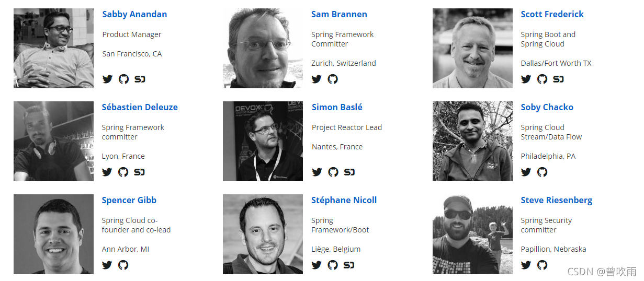
Task: Click Scott Frederick's Twitter icon
Action: 526,79
